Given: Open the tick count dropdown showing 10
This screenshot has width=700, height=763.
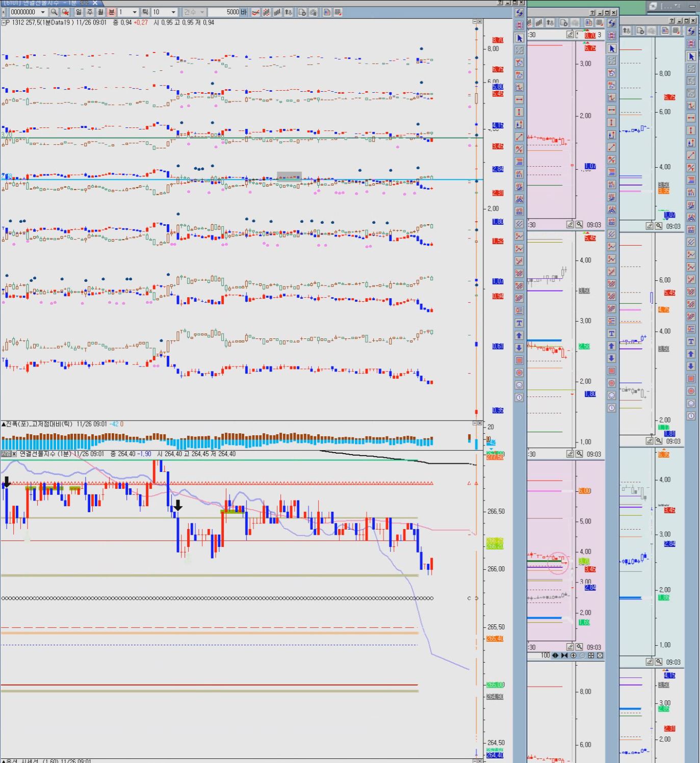Looking at the screenshot, I should coord(173,12).
